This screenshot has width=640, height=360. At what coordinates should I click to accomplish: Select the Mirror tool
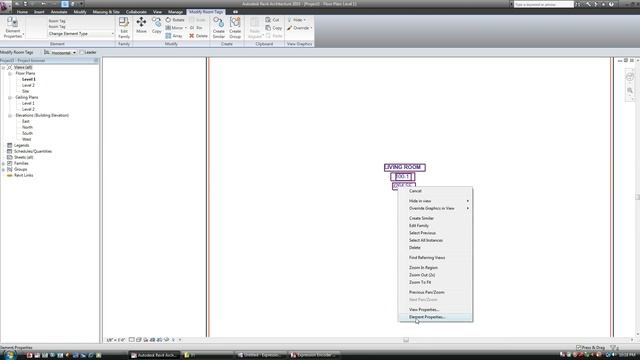click(174, 28)
